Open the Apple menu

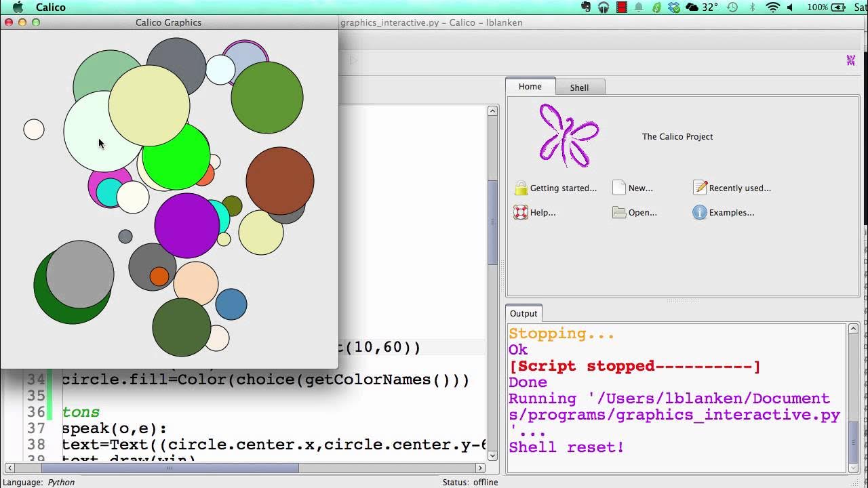tap(18, 7)
